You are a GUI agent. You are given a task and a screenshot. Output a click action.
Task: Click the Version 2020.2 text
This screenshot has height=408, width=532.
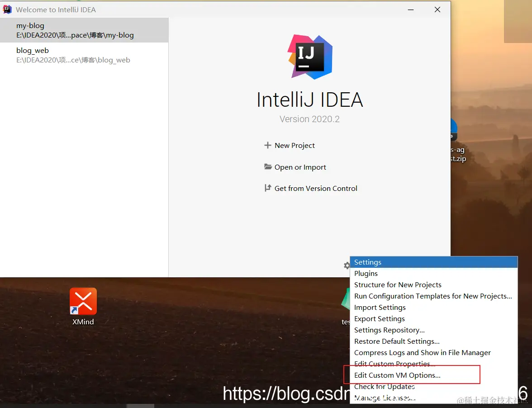[x=309, y=119]
